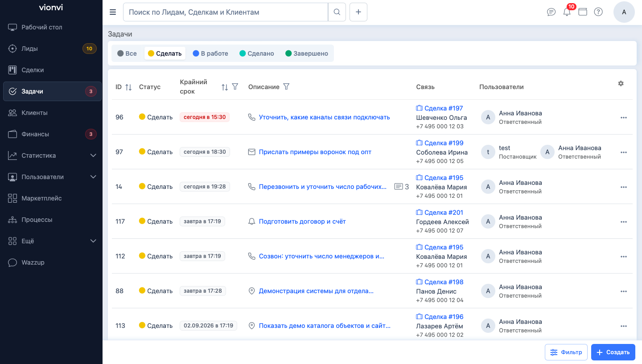Open link Сделка #197

pyautogui.click(x=440, y=108)
